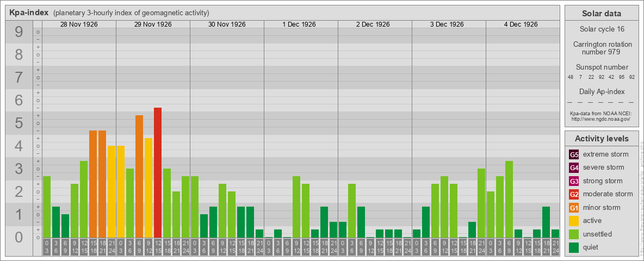Click the green bar on 30 Nov 9-12

coord(222,211)
